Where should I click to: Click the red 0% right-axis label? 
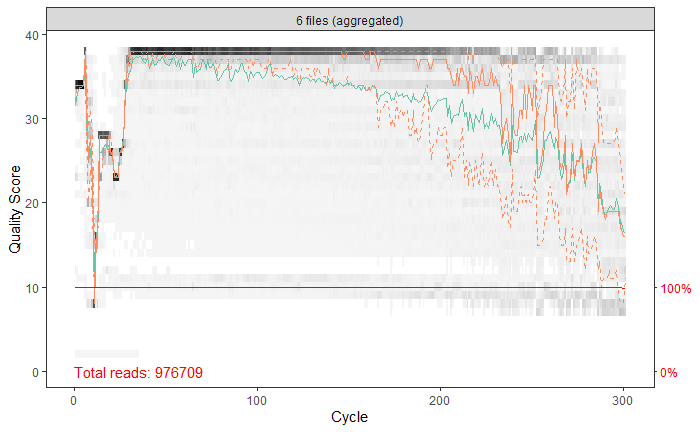click(669, 373)
